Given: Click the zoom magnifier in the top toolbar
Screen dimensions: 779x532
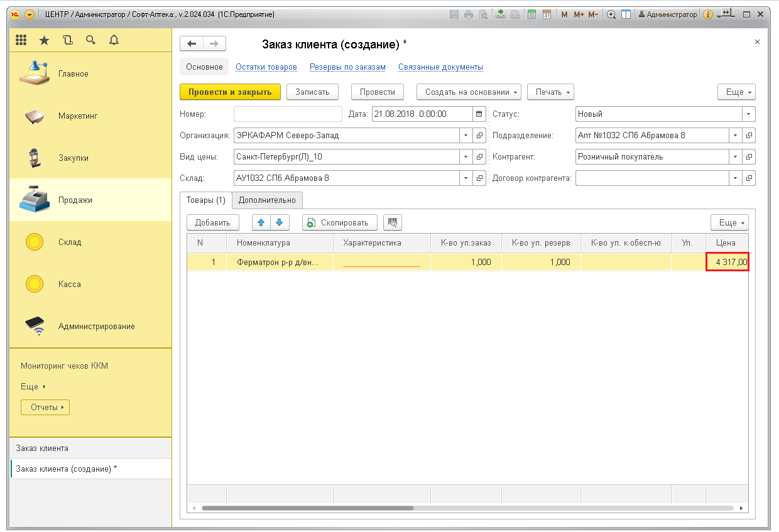Looking at the screenshot, I should point(611,14).
